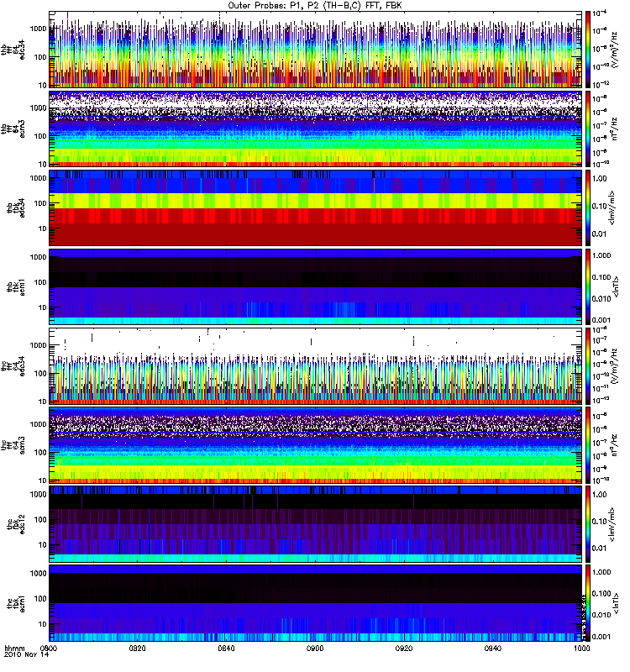
Task: Click the color bar beside thc fff 64 edc34 panel
Action: pos(588,366)
